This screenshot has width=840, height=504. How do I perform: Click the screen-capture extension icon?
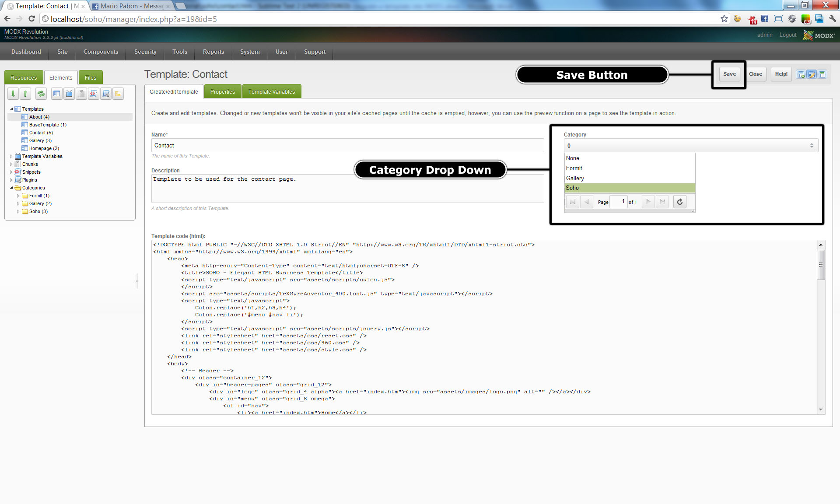tap(778, 19)
